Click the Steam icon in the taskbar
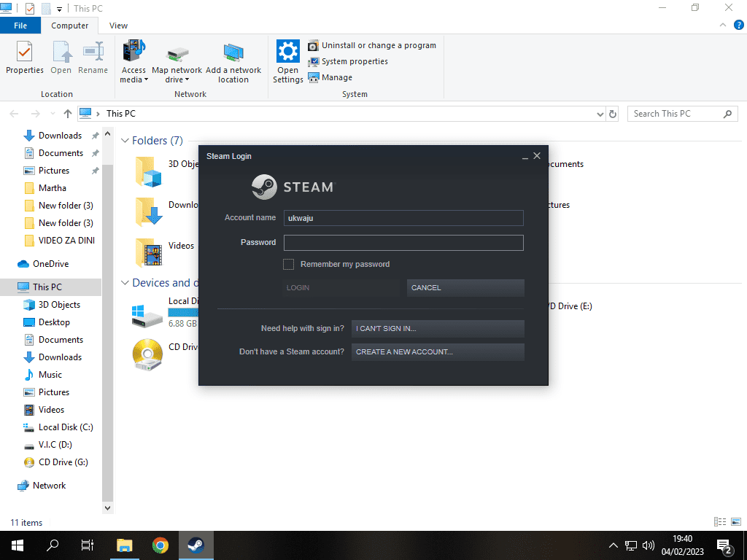747x560 pixels. pyautogui.click(x=196, y=545)
